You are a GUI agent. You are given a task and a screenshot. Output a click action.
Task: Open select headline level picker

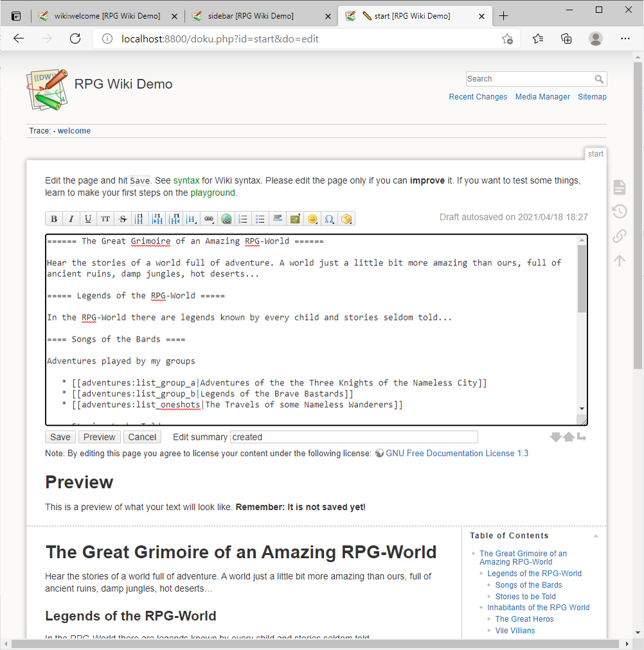(x=192, y=219)
